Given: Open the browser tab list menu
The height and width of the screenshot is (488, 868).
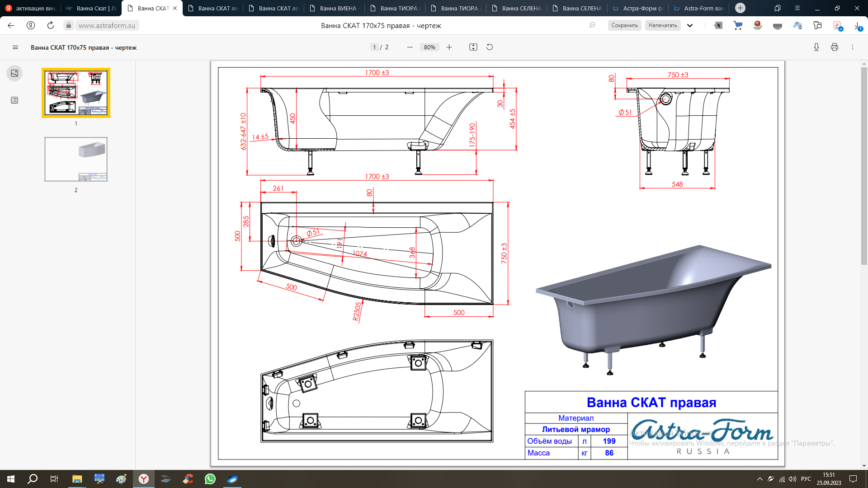Looking at the screenshot, I should [x=797, y=8].
